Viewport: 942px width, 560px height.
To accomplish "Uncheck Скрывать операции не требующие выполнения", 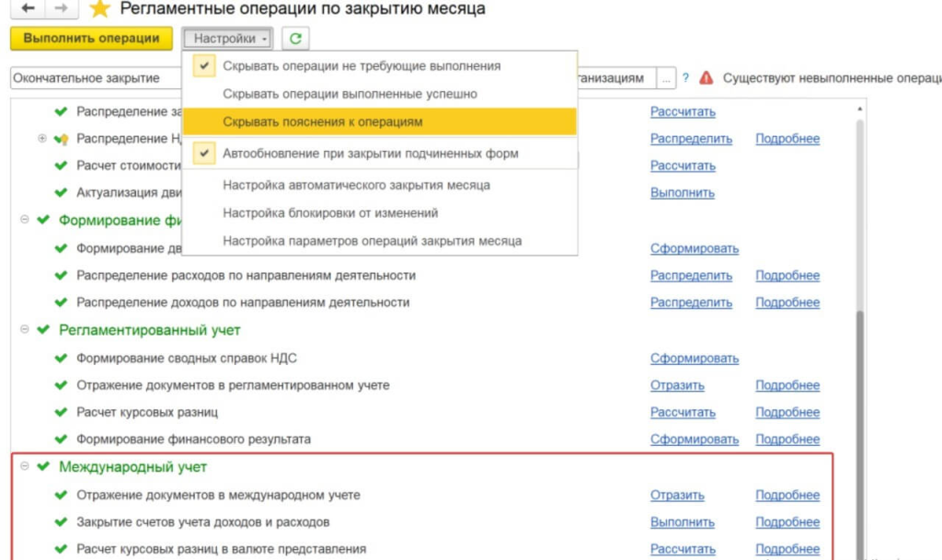I will pos(361,66).
